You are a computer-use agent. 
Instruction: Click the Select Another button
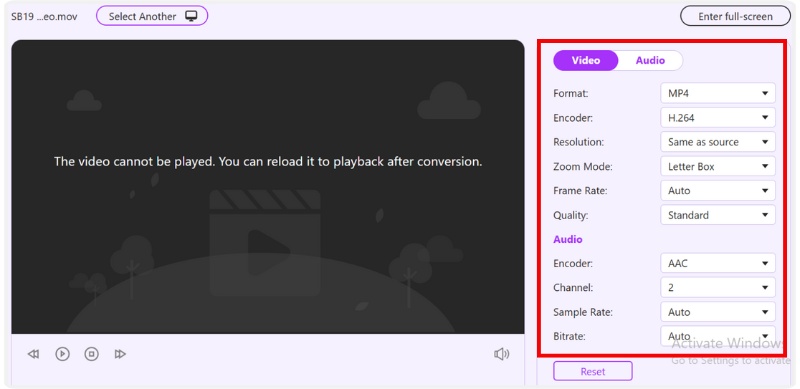click(152, 16)
